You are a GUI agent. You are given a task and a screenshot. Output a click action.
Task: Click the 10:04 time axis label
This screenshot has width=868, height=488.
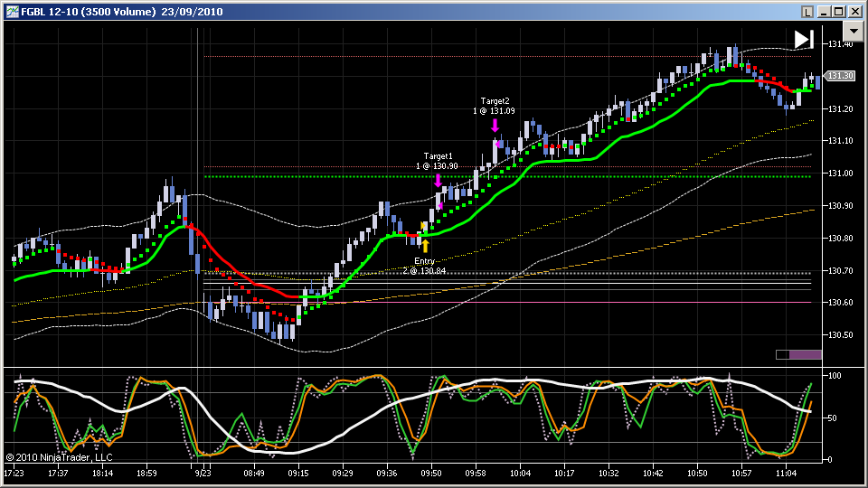[x=521, y=473]
